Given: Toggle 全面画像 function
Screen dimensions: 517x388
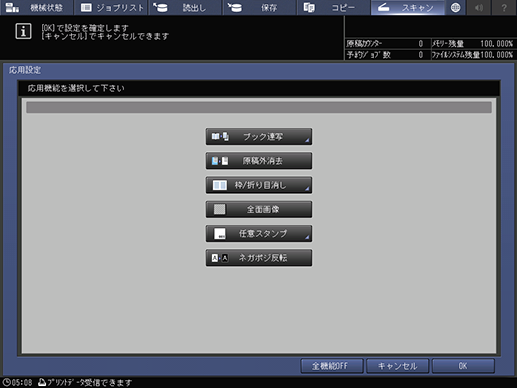Looking at the screenshot, I should 259,209.
